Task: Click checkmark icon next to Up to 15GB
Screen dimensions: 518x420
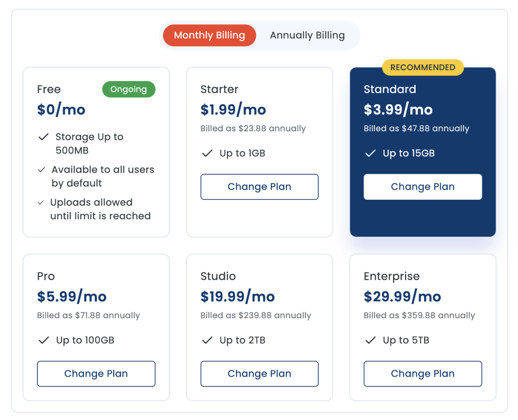Action: click(370, 153)
